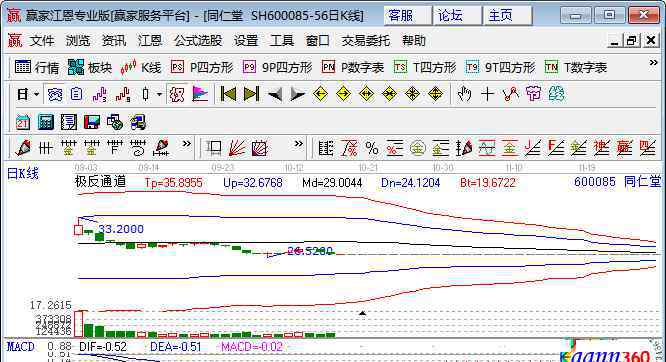This screenshot has height=362, width=666.
Task: Open the T数字表 tool
Action: tap(576, 68)
